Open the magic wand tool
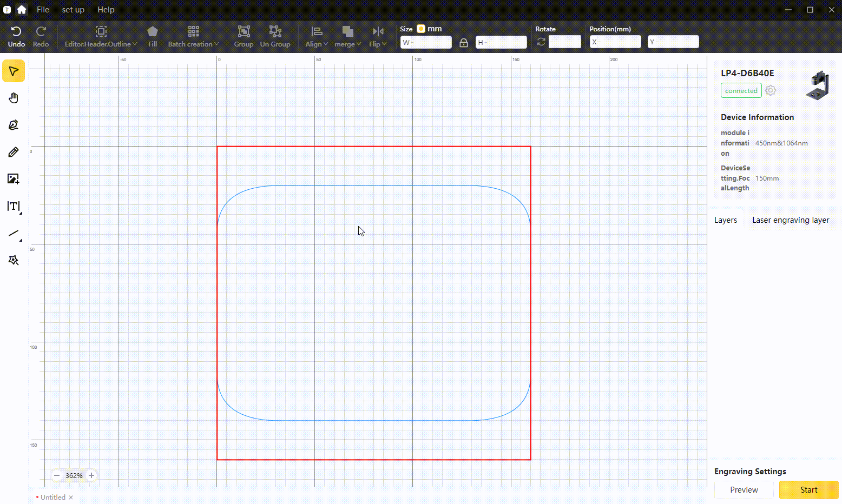842x504 pixels. (14, 261)
